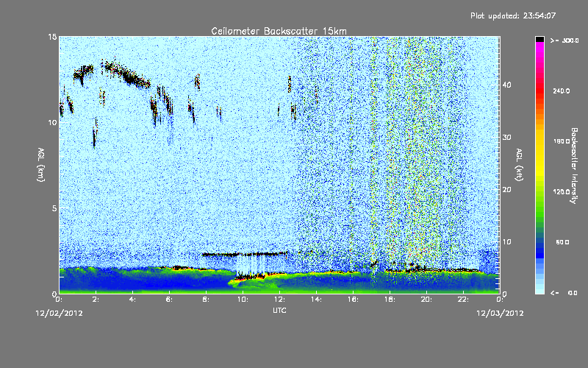
Task: Click the '>= 300.0' colorbar maximum label
Action: point(564,40)
